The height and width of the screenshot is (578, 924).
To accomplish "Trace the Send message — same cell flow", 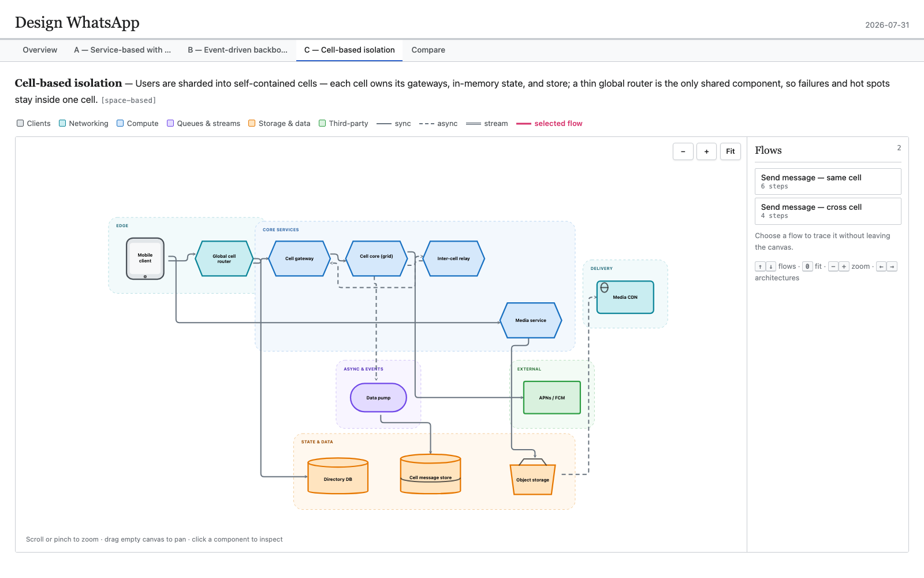I will 828,181.
